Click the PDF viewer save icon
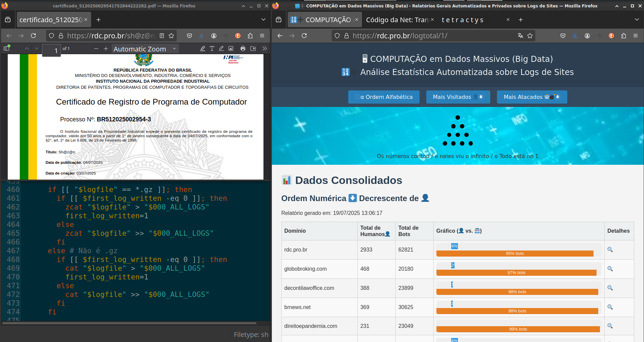The width and height of the screenshot is (644, 342). [x=253, y=48]
